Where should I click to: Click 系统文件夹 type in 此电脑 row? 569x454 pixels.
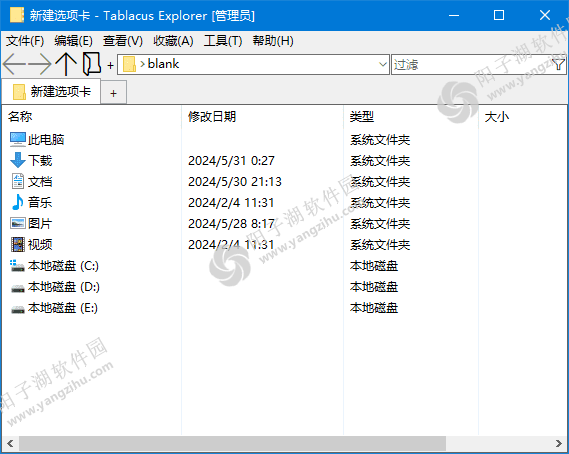[380, 140]
